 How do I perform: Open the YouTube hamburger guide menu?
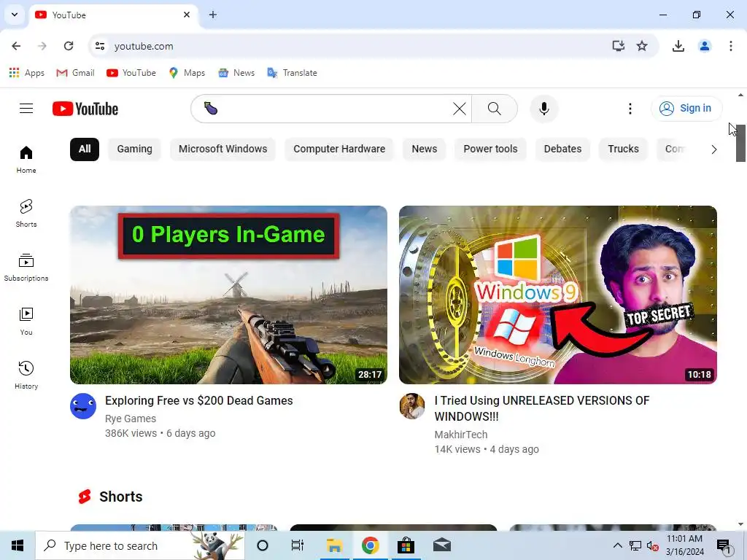point(26,109)
